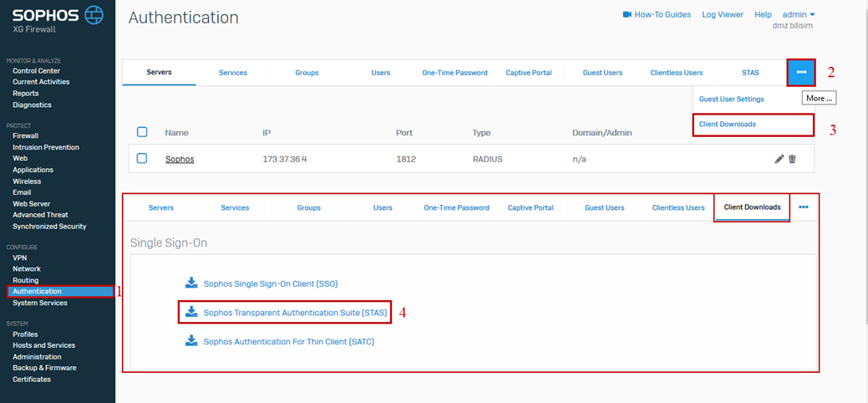Open Advanced Threat in sidebar
Image resolution: width=868 pixels, height=403 pixels.
40,215
